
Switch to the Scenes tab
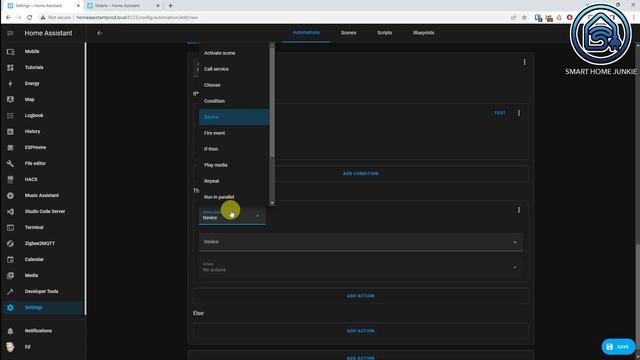tap(349, 33)
